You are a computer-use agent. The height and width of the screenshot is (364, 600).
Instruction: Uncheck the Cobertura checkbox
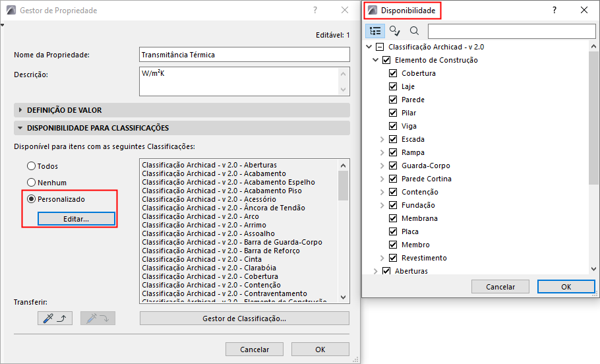393,73
